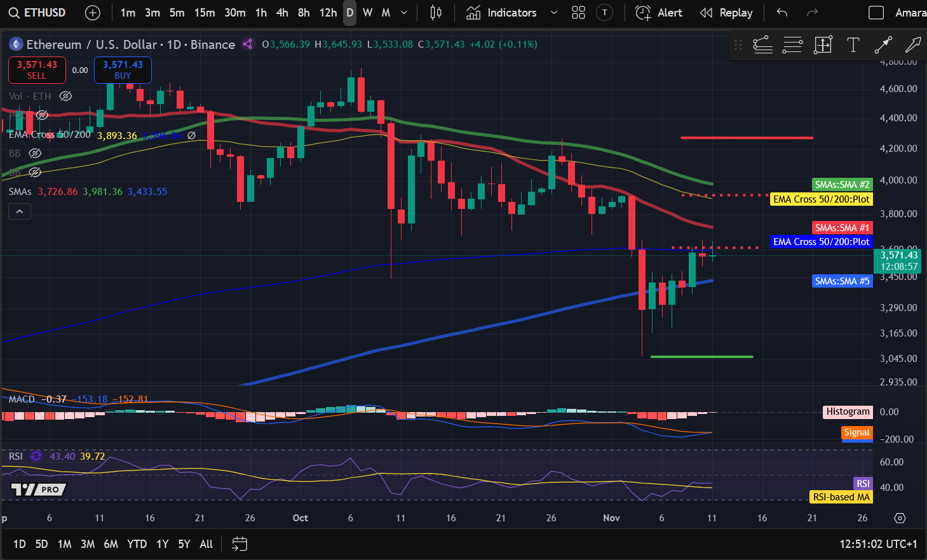Switch to the Weekly timeframe

[367, 12]
